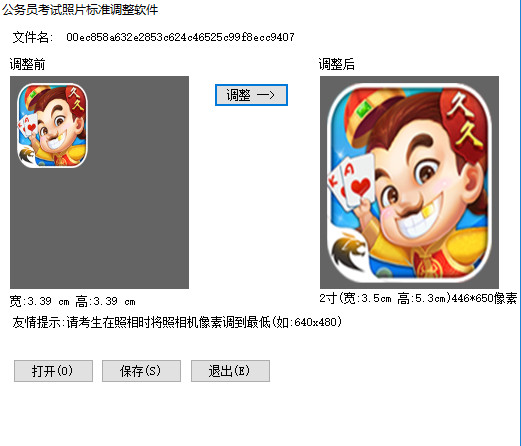Click the 文件名: label
This screenshot has width=521, height=446.
33,37
